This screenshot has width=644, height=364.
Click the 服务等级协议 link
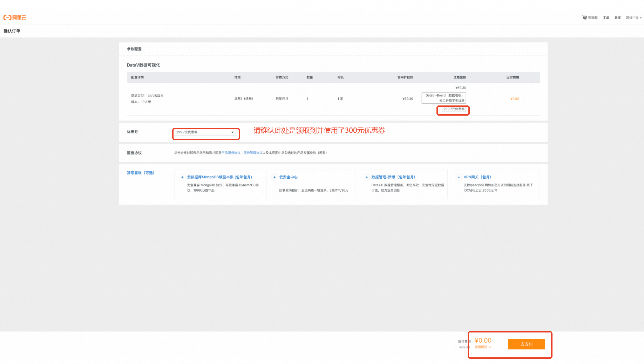pos(253,153)
